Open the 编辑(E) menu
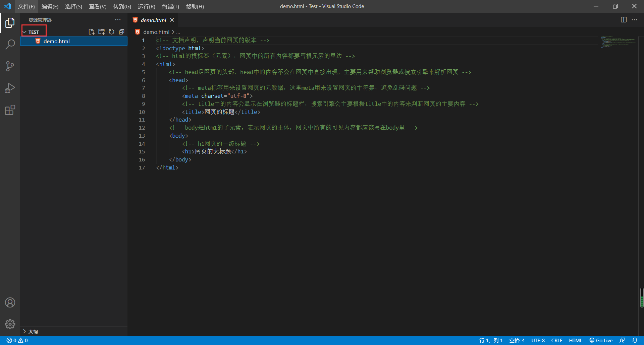Viewport: 644px width, 345px height. click(50, 6)
